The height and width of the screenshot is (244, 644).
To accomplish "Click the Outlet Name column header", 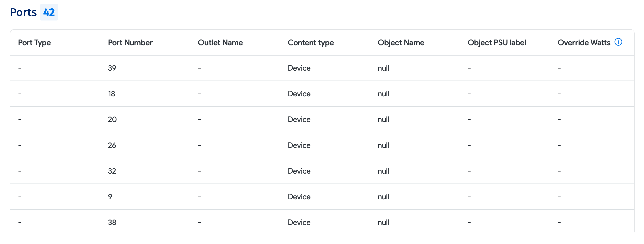I will 220,42.
